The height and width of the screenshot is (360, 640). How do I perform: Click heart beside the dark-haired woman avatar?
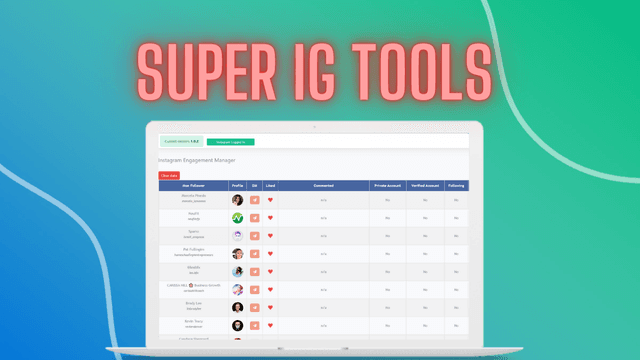click(270, 200)
